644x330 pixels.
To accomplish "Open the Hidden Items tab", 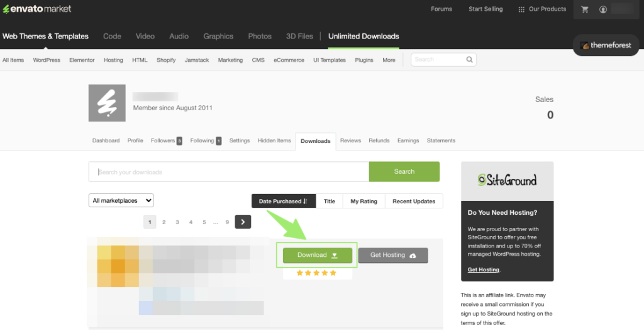I will click(274, 140).
